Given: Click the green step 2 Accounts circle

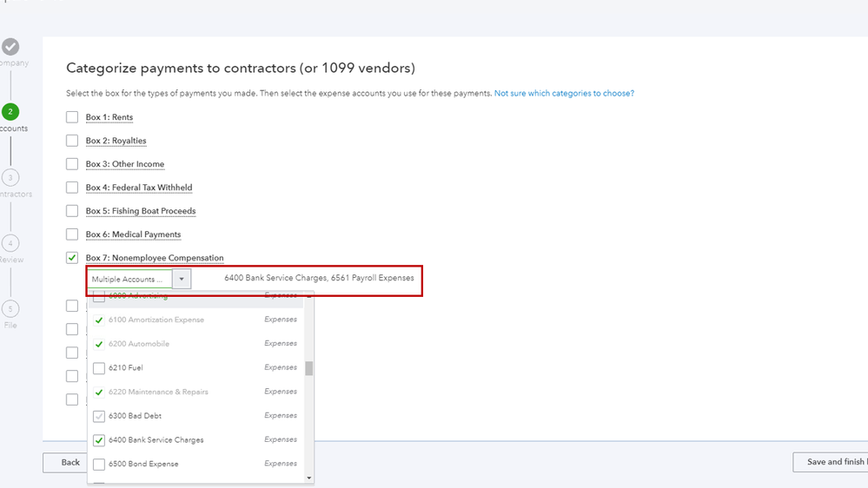Looking at the screenshot, I should coord(10,111).
